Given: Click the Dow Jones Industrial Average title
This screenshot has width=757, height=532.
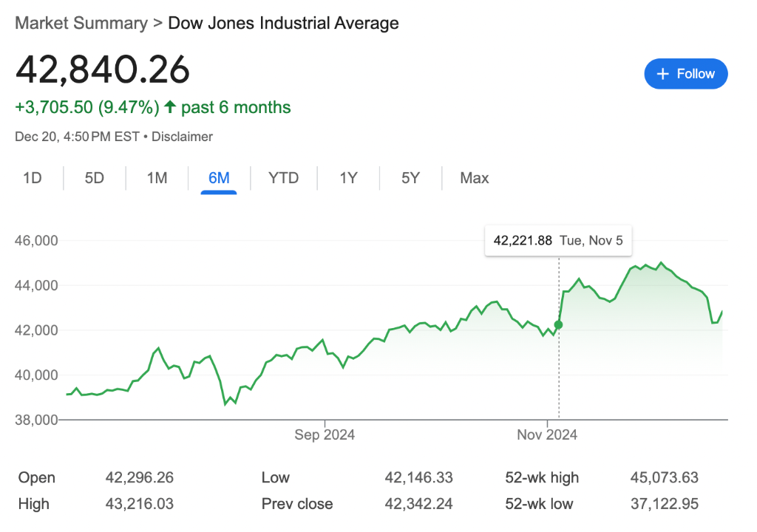Looking at the screenshot, I should pos(283,23).
